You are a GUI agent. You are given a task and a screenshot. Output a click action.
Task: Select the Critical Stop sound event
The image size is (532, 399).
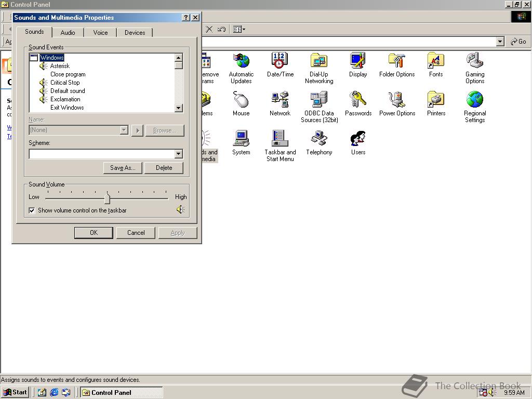pos(65,83)
